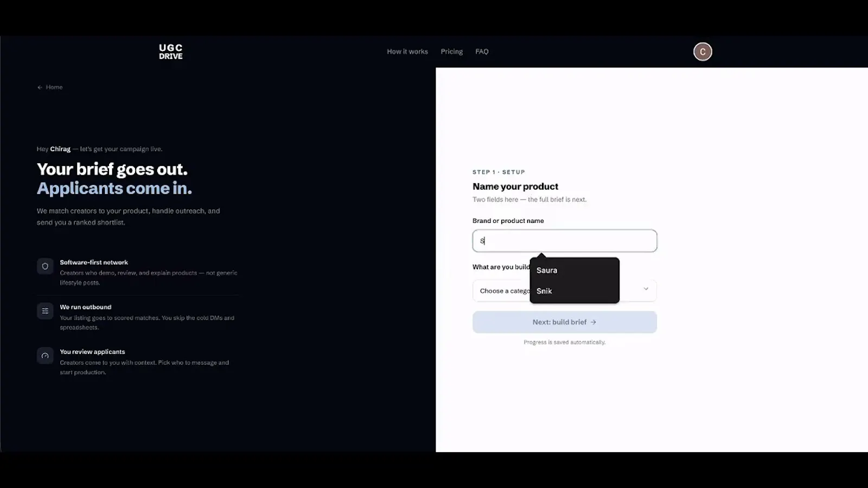Click the back arrow beside Home
The height and width of the screenshot is (488, 868).
(40, 87)
